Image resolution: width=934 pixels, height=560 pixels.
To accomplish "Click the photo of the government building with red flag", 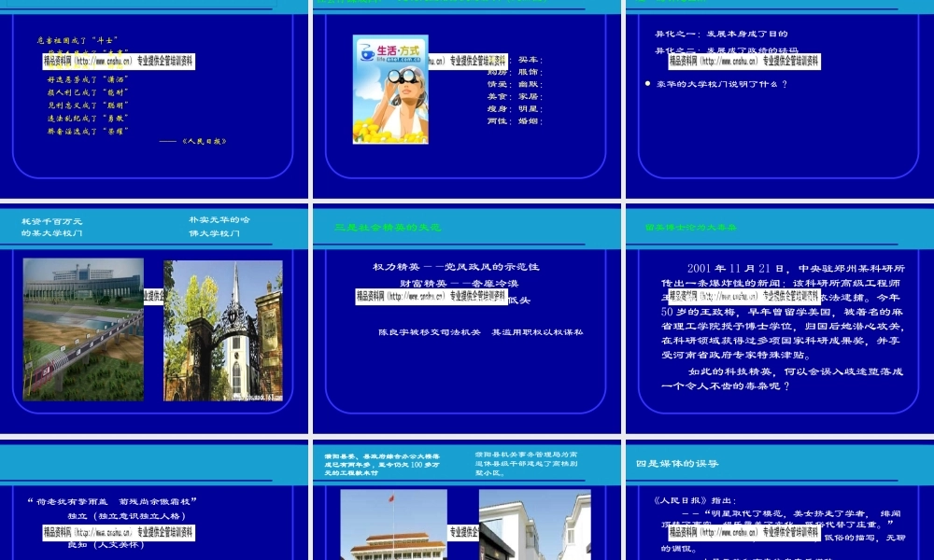I will coord(393,525).
